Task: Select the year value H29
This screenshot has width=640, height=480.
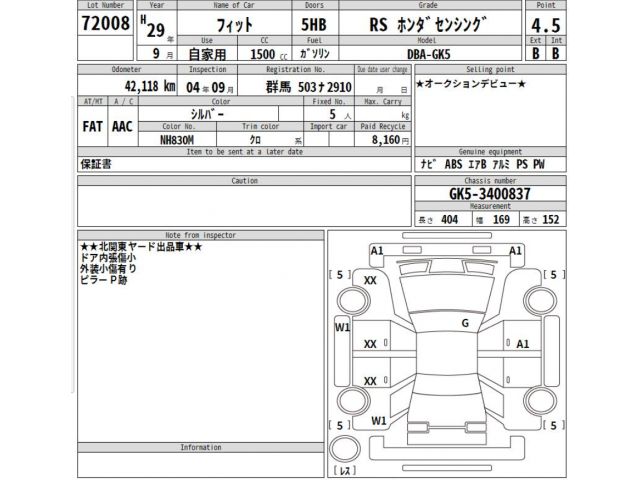Action: click(153, 27)
